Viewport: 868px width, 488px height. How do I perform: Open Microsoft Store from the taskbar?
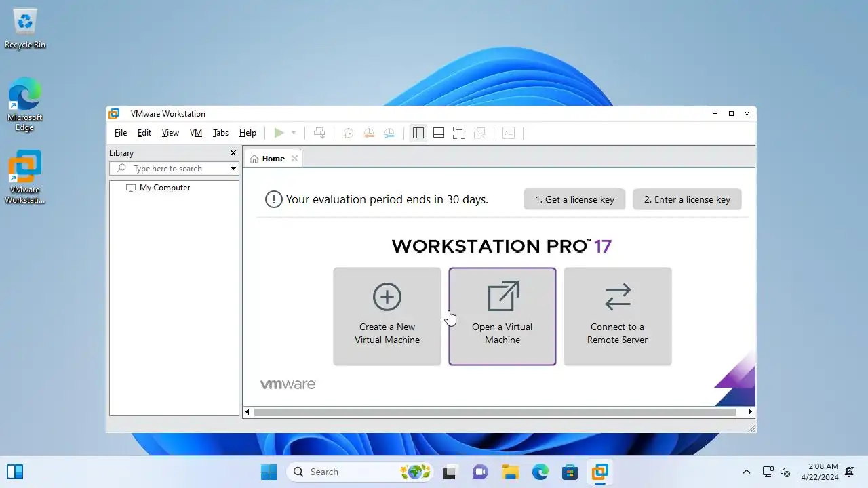click(570, 472)
